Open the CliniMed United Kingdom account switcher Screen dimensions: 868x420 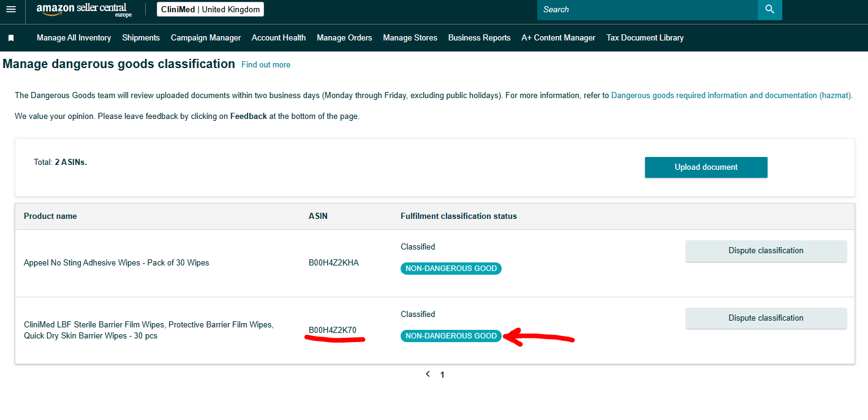pyautogui.click(x=211, y=9)
